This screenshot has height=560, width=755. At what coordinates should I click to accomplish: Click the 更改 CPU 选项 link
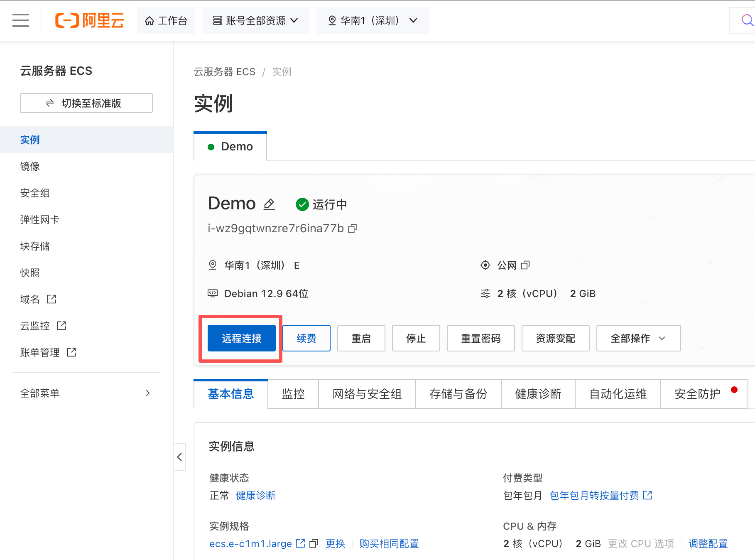click(641, 543)
